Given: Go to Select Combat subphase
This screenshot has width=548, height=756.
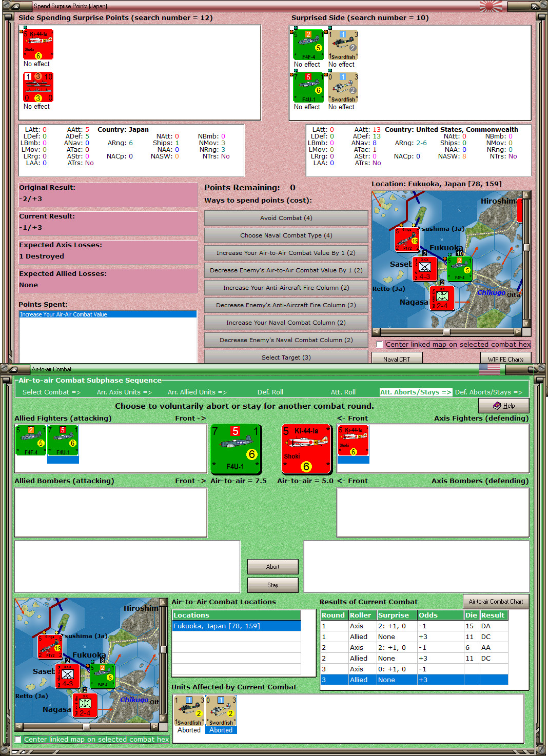Looking at the screenshot, I should [51, 392].
